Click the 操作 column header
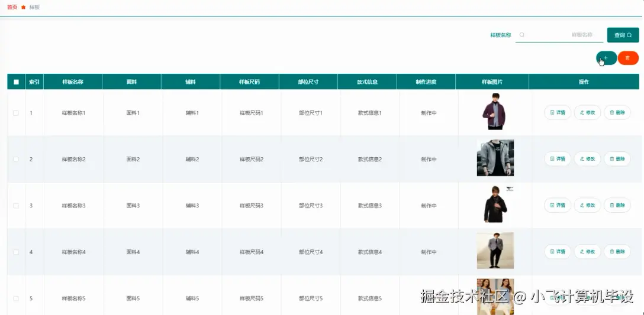The image size is (644, 315). point(584,82)
